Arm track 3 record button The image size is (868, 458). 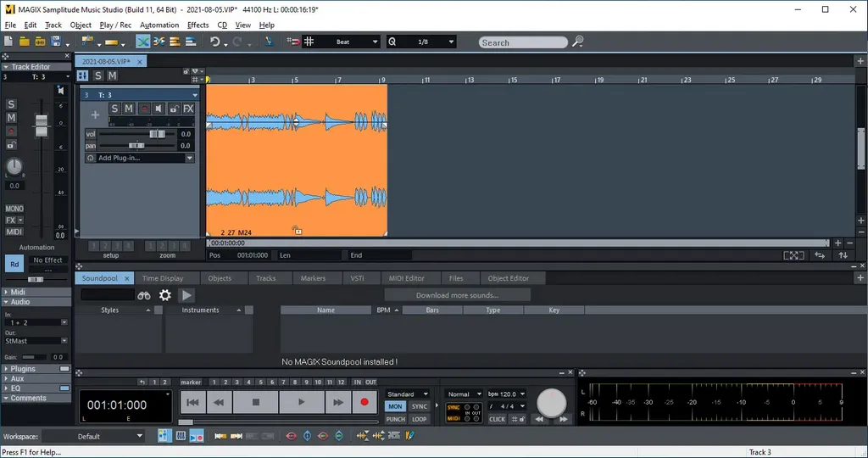click(x=144, y=109)
